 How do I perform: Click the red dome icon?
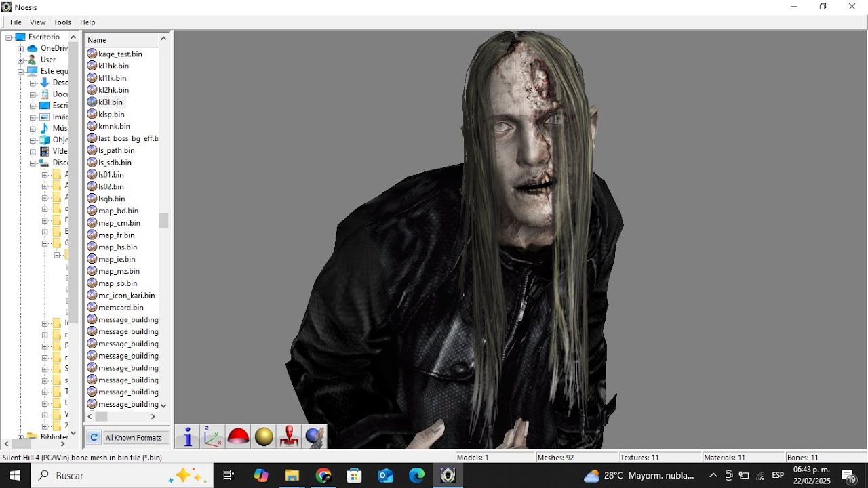(x=238, y=436)
